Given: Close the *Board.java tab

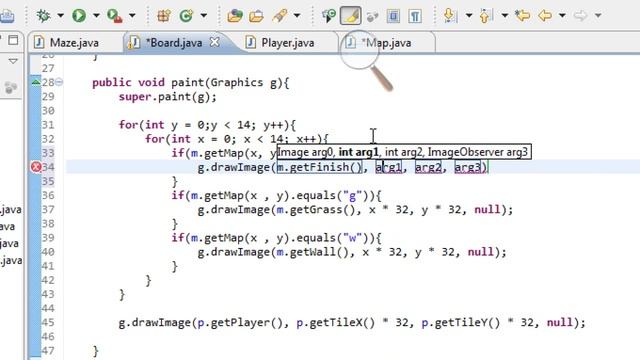Looking at the screenshot, I should pos(215,42).
